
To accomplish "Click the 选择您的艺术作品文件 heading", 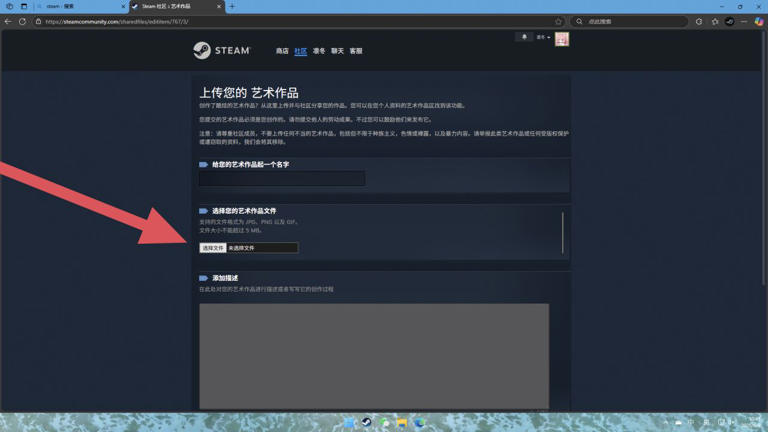I will [244, 211].
